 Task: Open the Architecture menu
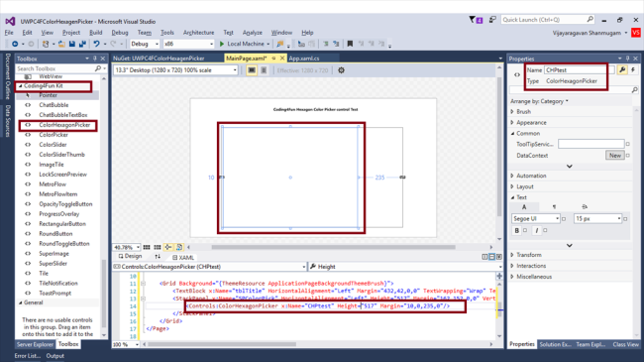click(198, 33)
